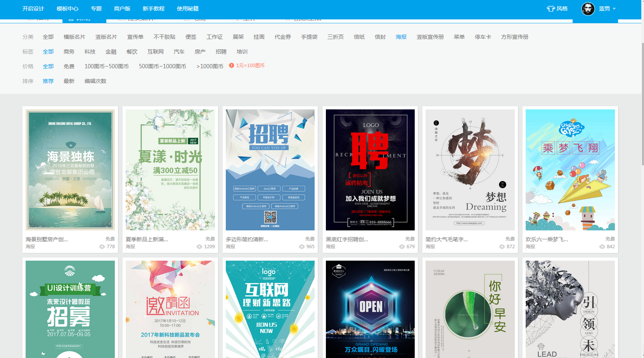Click the view-count eye icon next to 842
644x358 pixels.
point(602,247)
